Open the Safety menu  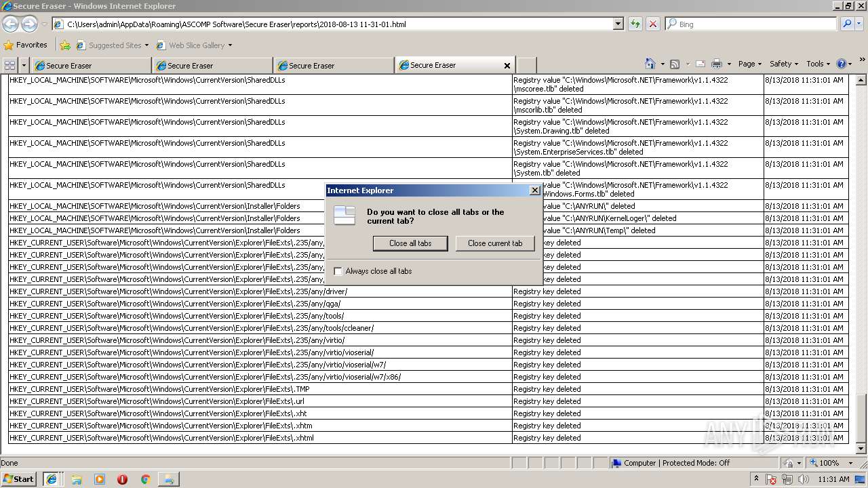[x=784, y=64]
